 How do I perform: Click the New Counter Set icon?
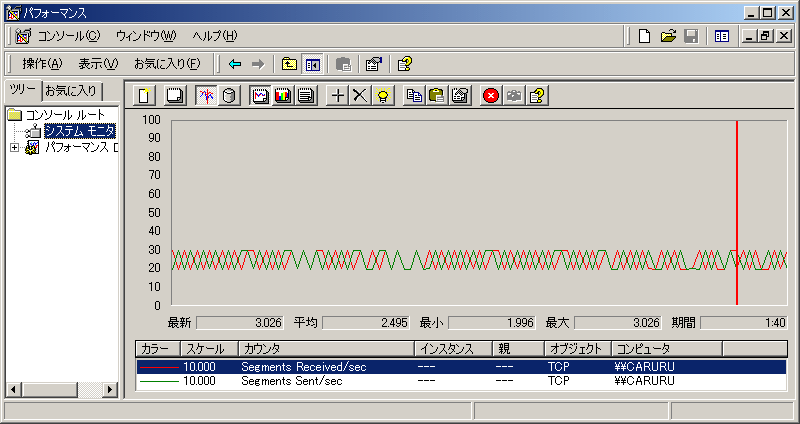(x=147, y=96)
